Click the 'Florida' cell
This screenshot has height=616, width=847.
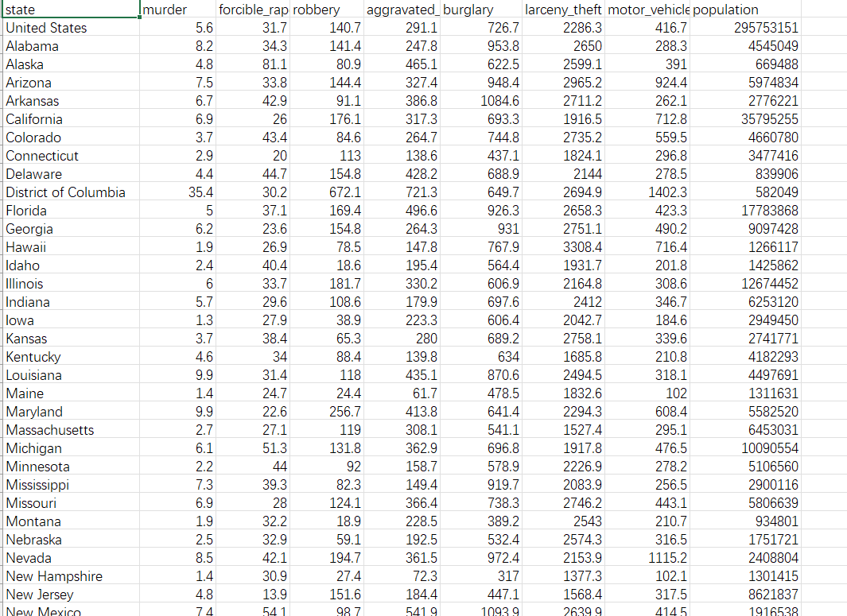click(70, 211)
